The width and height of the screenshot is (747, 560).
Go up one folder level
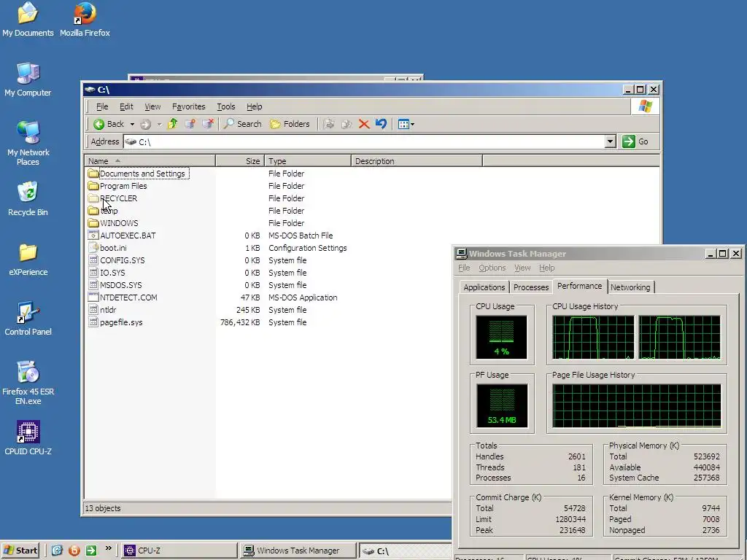click(172, 124)
